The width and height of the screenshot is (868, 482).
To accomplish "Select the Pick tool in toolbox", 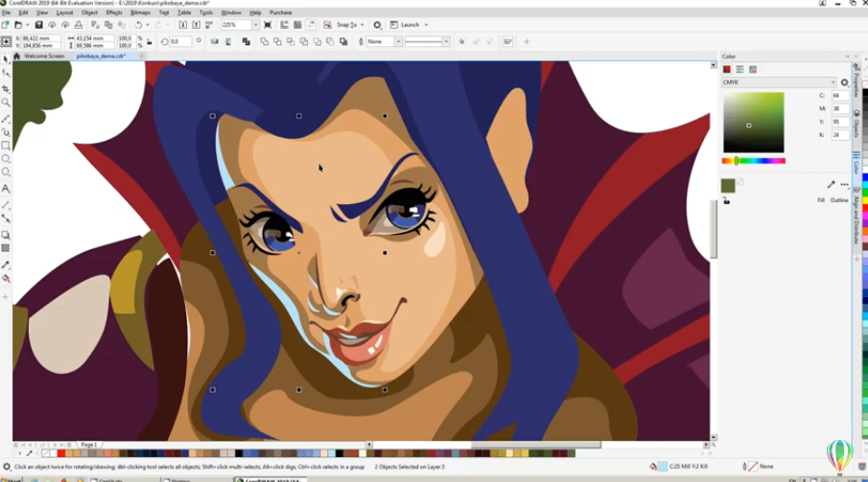I will pos(6,59).
